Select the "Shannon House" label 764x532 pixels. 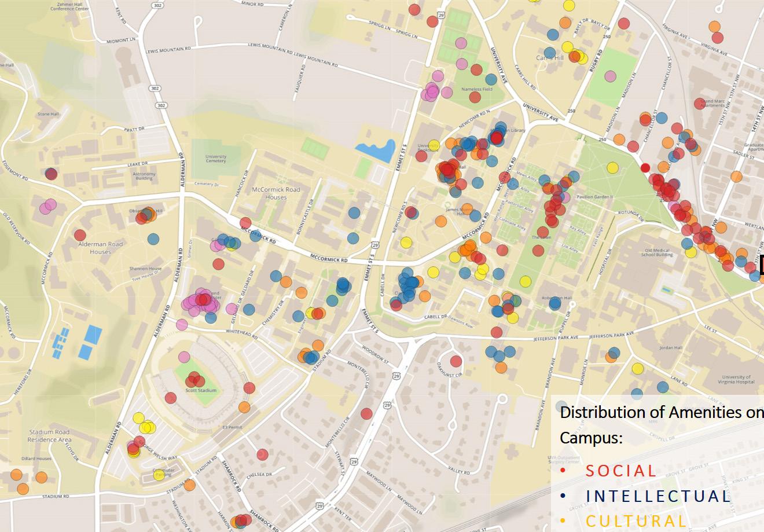[146, 269]
